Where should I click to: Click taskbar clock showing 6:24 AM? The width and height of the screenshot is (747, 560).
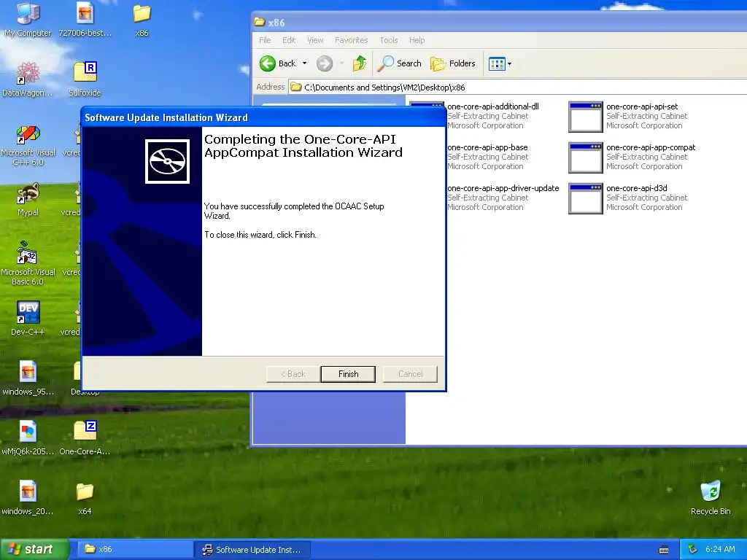720,550
